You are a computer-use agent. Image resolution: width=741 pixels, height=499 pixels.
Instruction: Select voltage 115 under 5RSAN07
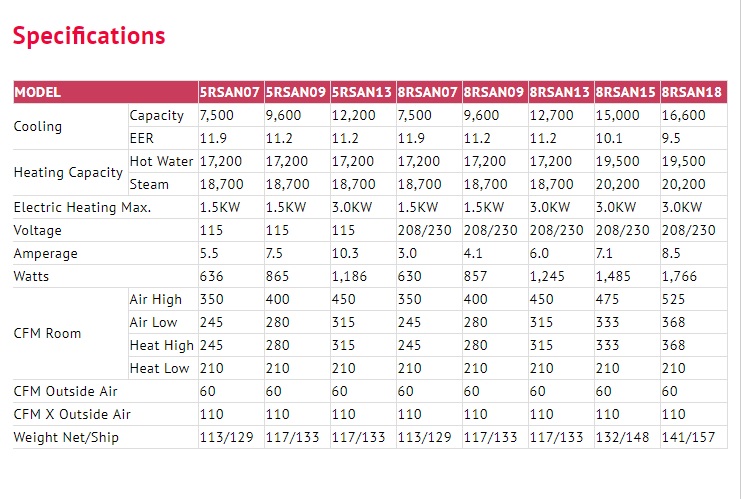[211, 231]
